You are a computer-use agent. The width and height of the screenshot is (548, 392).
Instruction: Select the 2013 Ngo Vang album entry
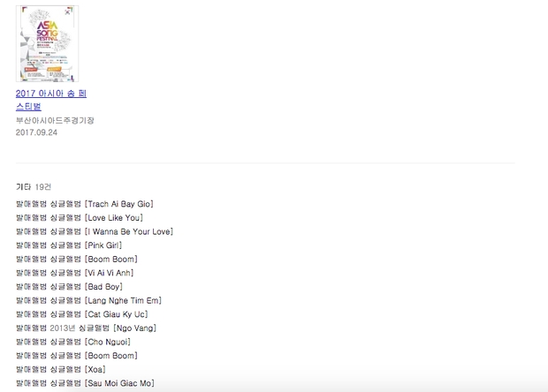point(86,328)
